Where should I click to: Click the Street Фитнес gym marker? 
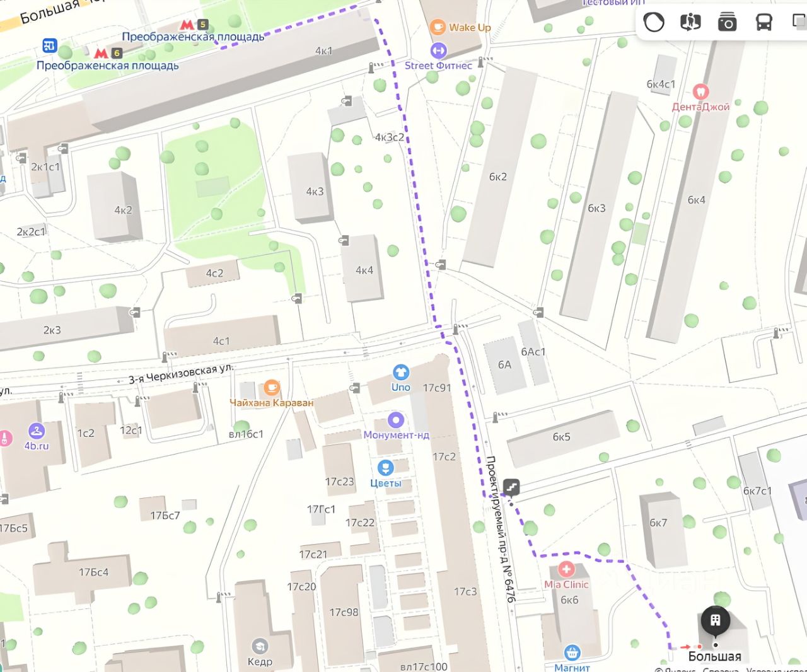[438, 50]
